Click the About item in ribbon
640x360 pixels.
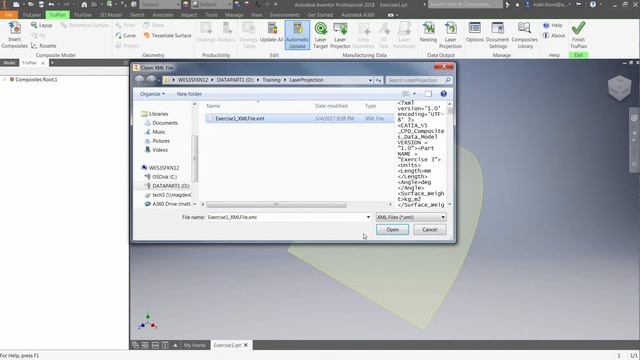point(554,36)
